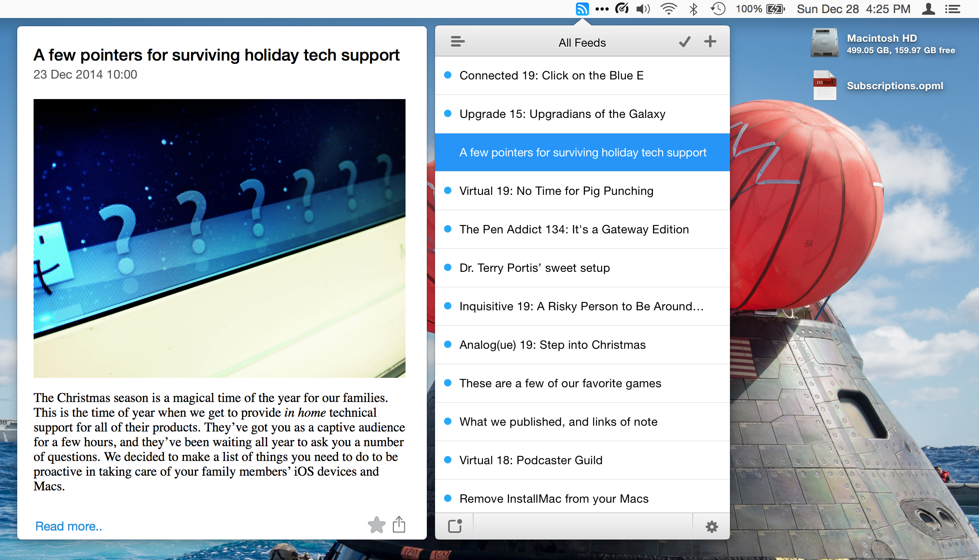Click the star/favorite icon on article

tap(376, 525)
